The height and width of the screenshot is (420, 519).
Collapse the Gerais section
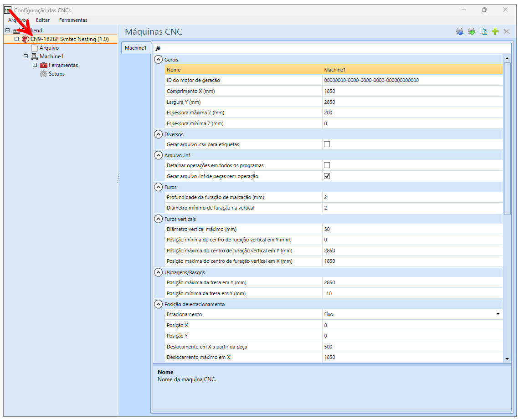(x=159, y=60)
